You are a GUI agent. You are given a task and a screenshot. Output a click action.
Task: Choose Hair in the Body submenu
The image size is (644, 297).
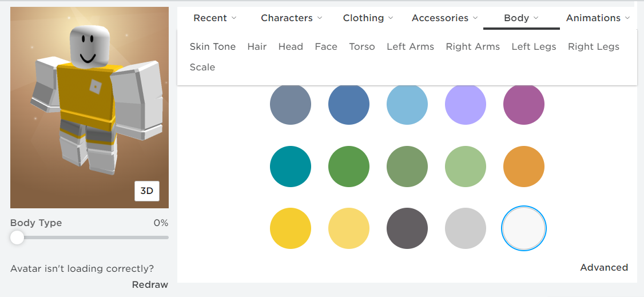pos(257,47)
